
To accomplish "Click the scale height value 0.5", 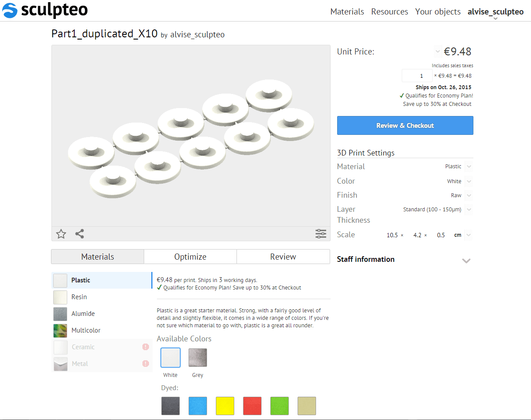I will point(441,235).
